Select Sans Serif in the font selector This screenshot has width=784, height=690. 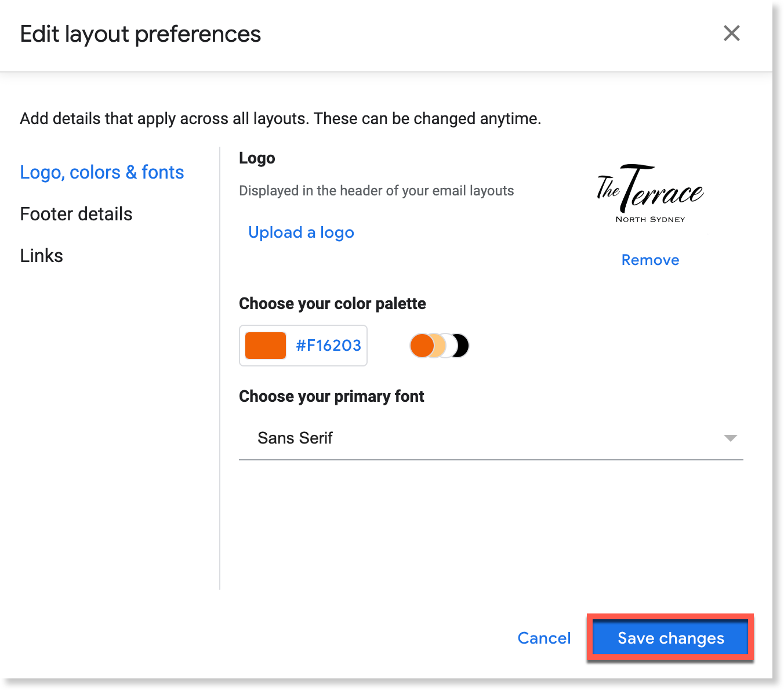295,438
